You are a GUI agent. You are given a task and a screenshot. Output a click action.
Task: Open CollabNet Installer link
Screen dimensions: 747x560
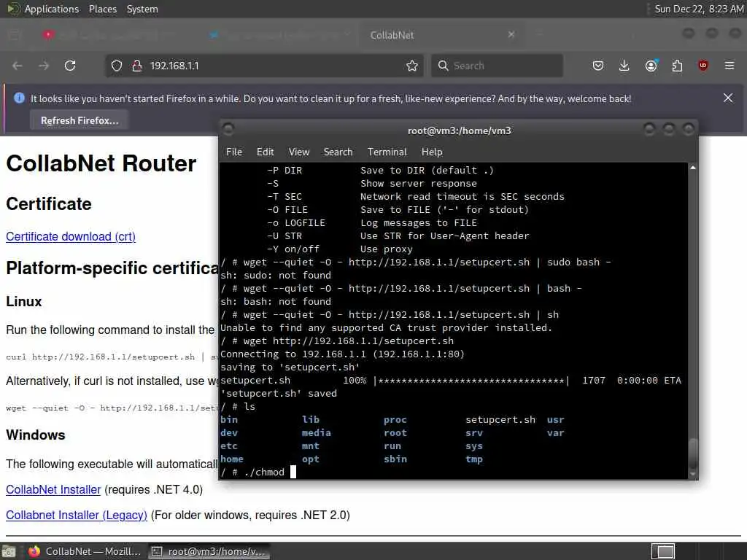coord(53,489)
